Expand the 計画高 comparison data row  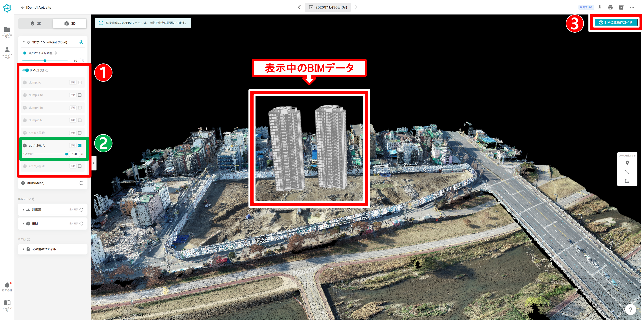click(x=24, y=210)
